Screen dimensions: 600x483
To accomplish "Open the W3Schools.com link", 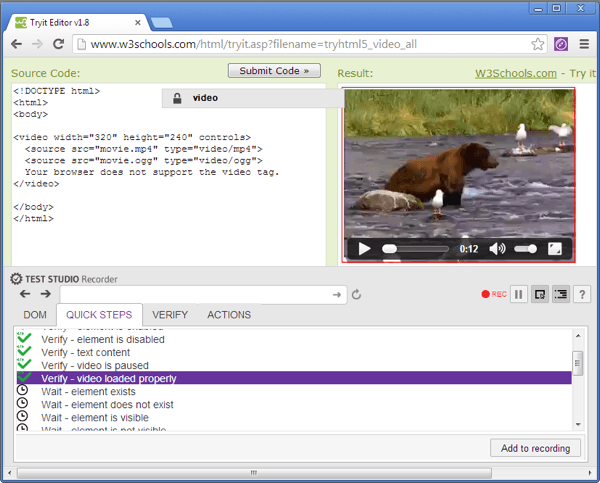I will point(516,73).
